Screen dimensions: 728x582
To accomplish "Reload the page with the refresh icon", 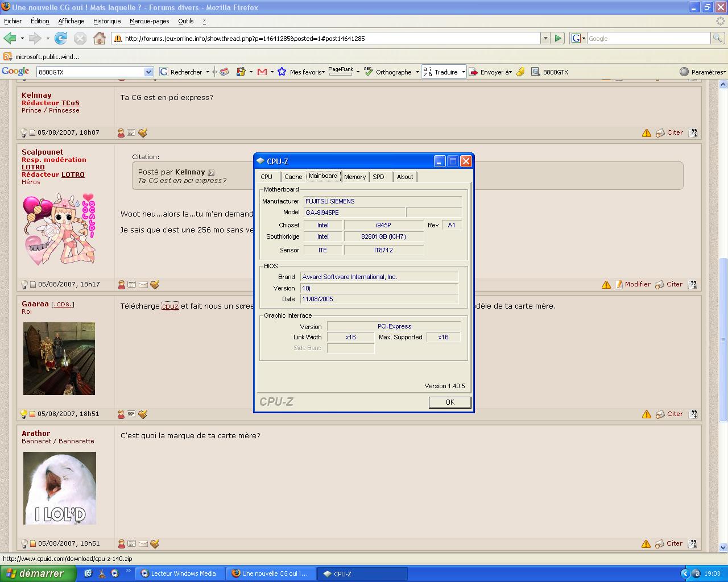I will pyautogui.click(x=61, y=38).
